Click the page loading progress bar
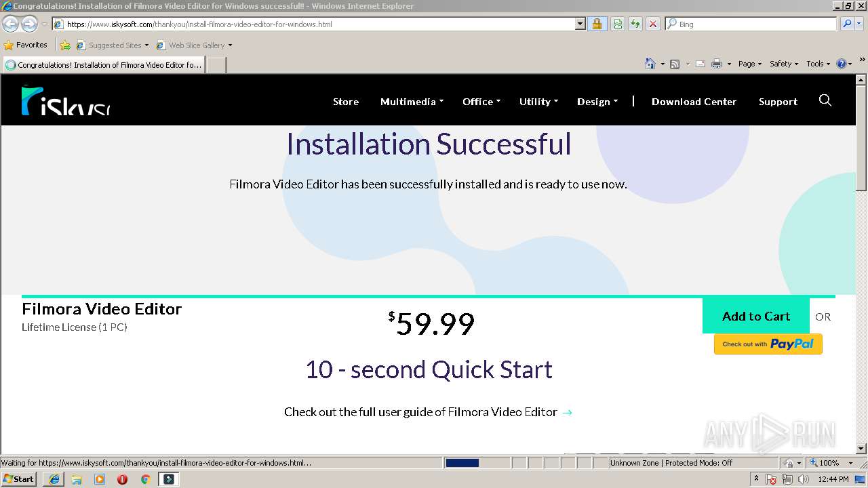The height and width of the screenshot is (488, 868). tap(477, 463)
